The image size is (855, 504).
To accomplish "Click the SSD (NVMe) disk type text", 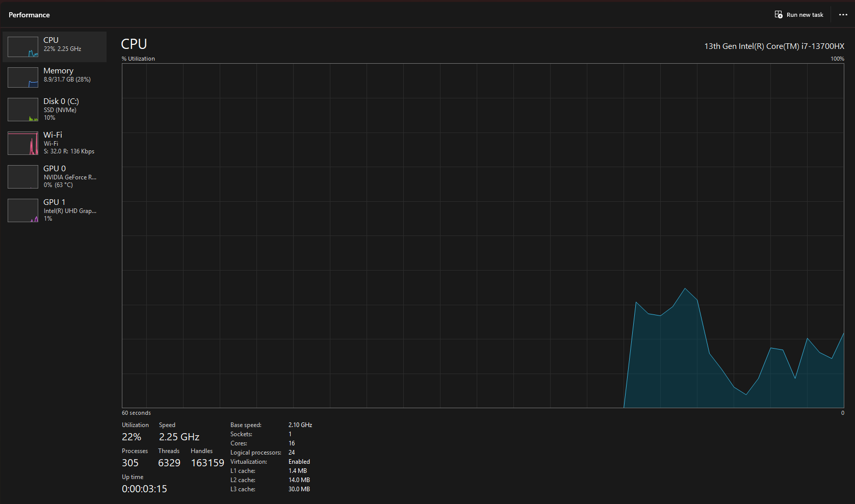I will pos(60,110).
